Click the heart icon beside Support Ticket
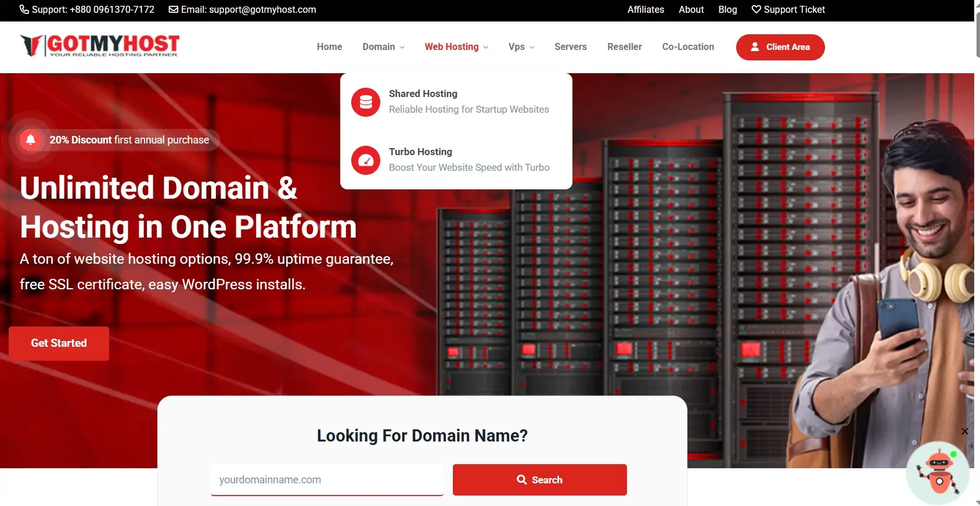The height and width of the screenshot is (506, 980). point(756,9)
